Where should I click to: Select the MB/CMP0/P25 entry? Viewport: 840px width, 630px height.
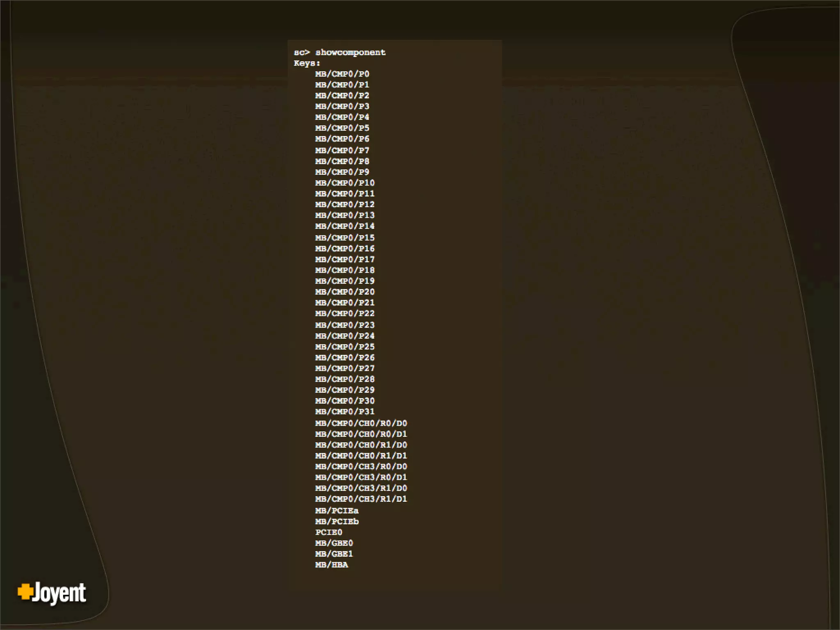[x=345, y=347]
